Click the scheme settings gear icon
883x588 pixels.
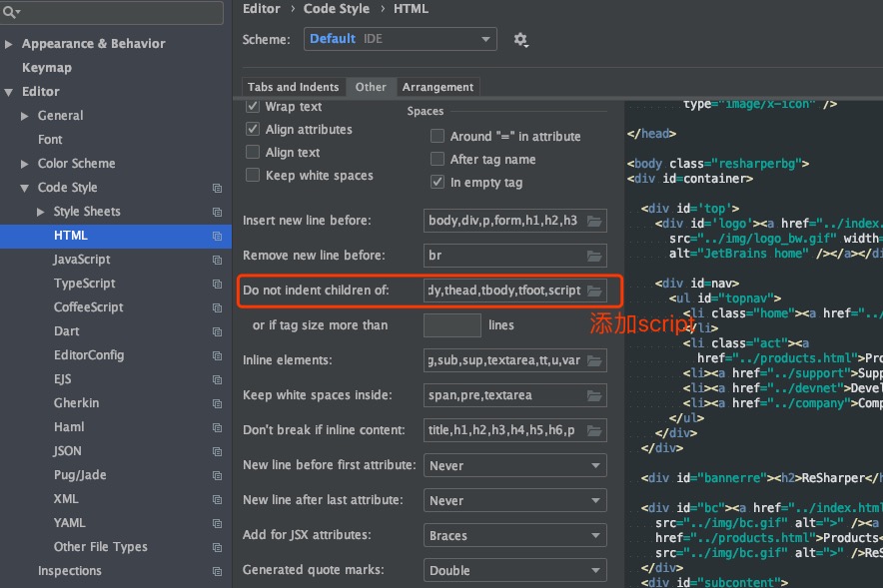coord(520,39)
